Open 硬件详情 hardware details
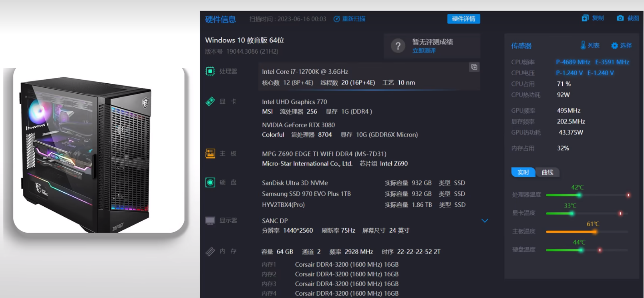The image size is (644, 298). click(463, 19)
